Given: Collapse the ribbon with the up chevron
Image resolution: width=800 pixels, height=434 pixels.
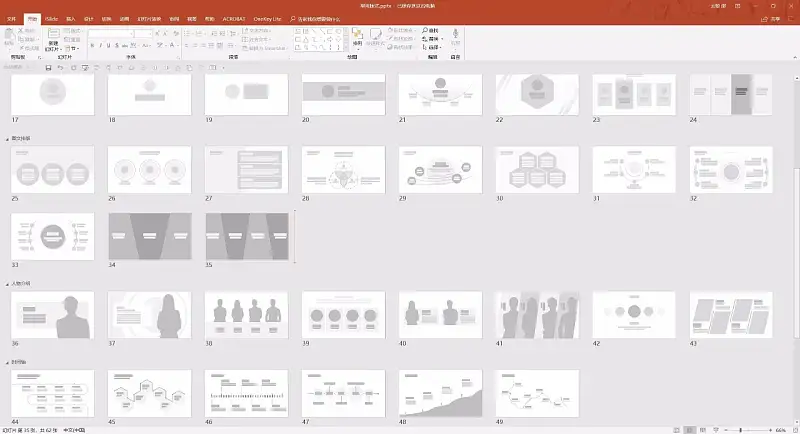Looking at the screenshot, I should 794,57.
